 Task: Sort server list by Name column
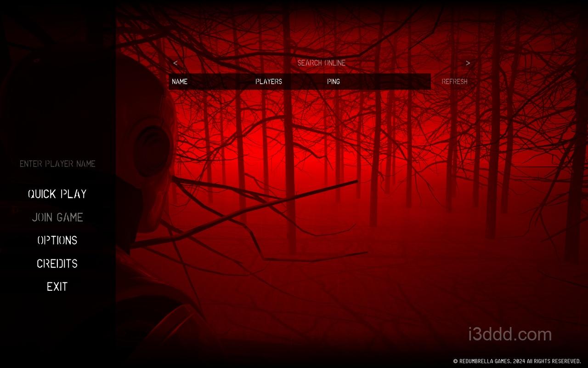coord(180,81)
